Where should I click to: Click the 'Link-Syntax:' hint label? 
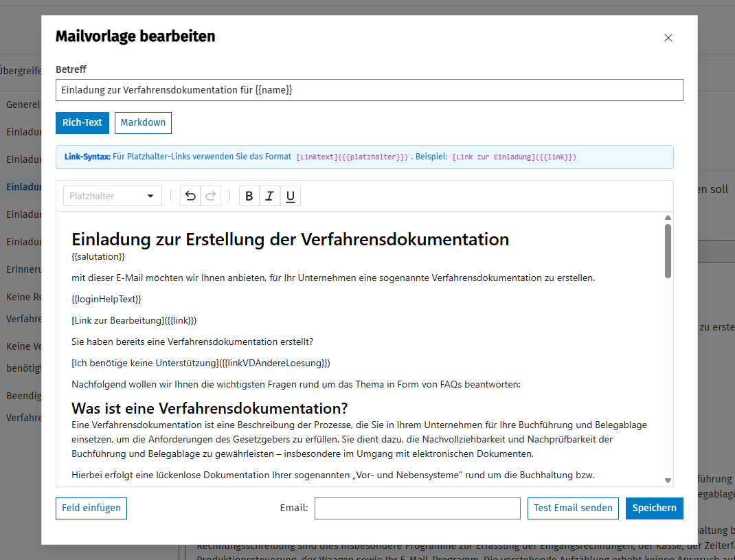tap(88, 157)
